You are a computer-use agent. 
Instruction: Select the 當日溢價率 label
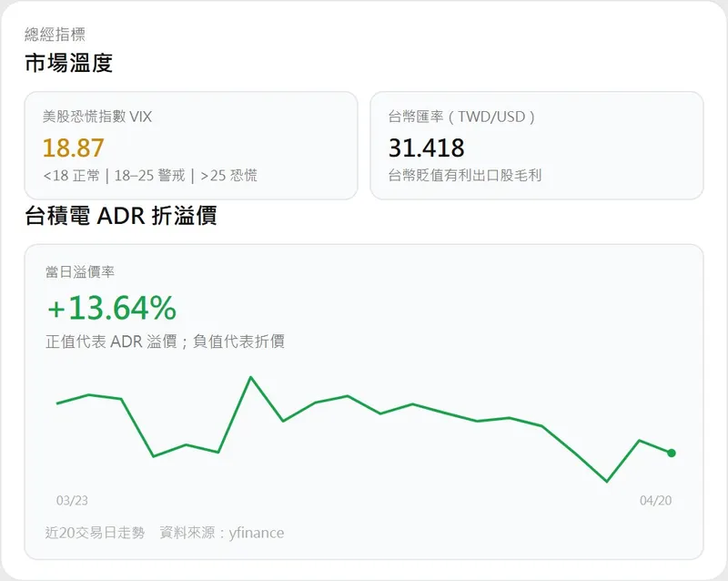(x=80, y=272)
